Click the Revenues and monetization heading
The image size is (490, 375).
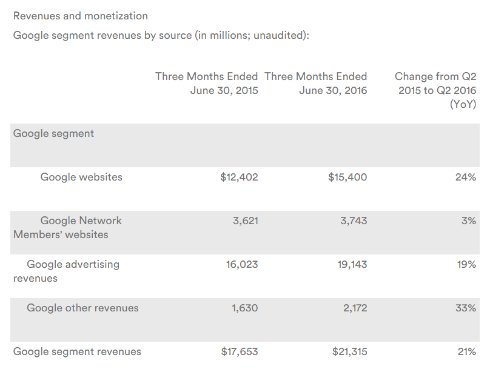pyautogui.click(x=80, y=16)
